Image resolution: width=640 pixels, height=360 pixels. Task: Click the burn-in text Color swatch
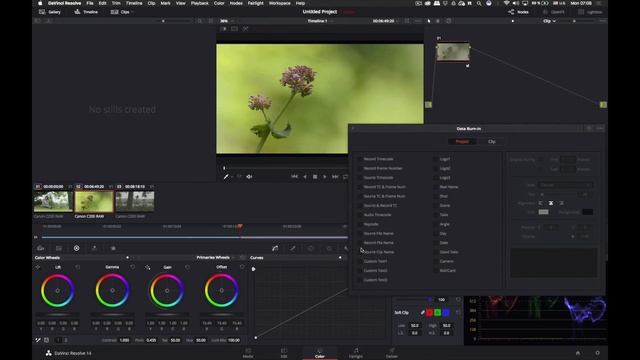click(543, 212)
